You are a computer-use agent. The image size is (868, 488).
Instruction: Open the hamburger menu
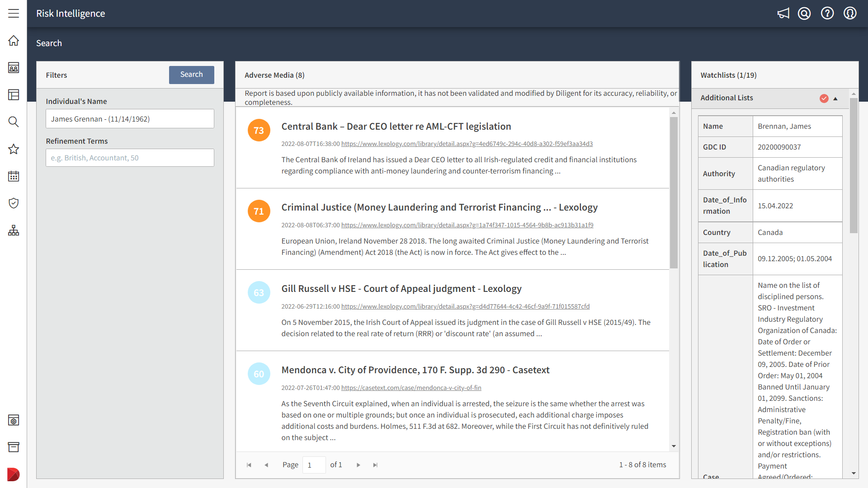click(x=14, y=14)
